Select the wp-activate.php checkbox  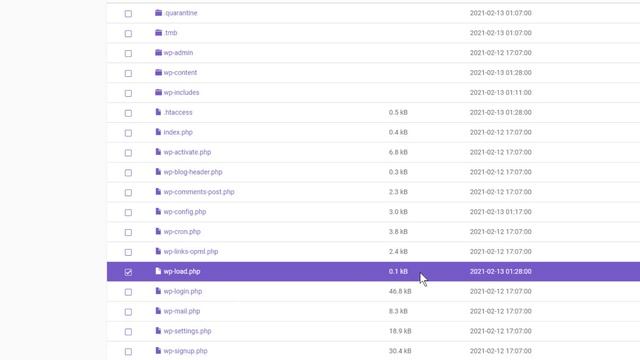click(128, 153)
